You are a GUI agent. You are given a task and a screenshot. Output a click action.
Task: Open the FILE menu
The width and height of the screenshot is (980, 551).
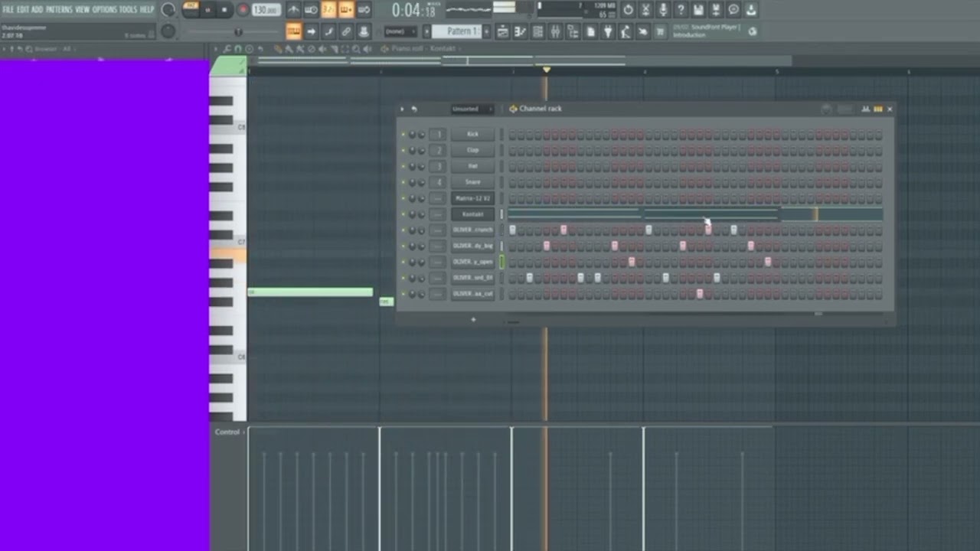pyautogui.click(x=8, y=9)
